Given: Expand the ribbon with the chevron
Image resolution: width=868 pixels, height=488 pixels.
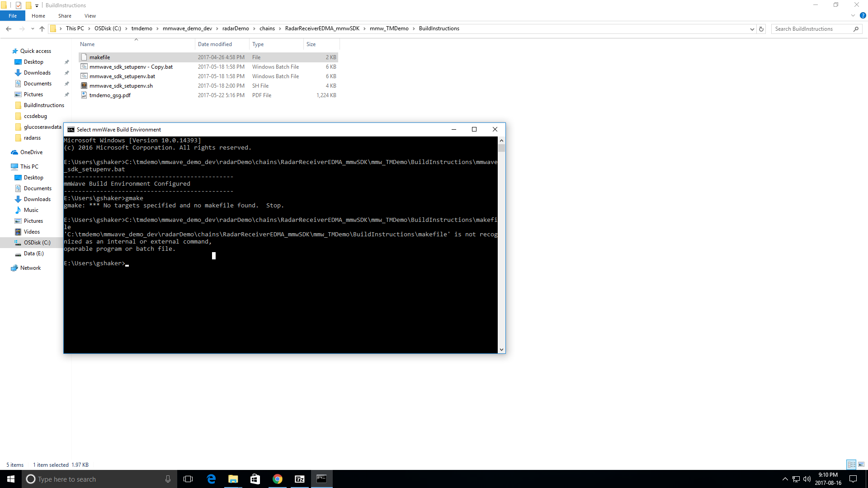Looking at the screenshot, I should (853, 15).
